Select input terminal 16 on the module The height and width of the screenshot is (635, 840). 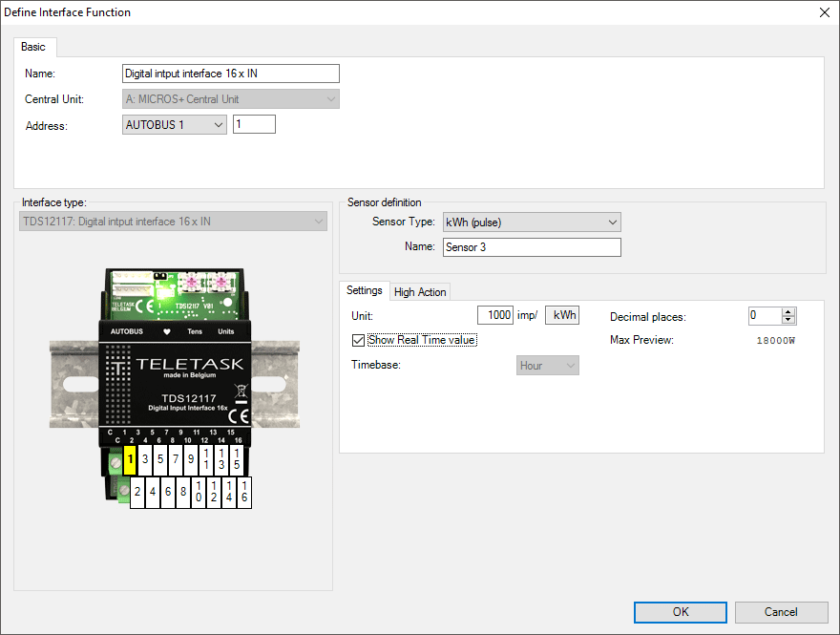pyautogui.click(x=244, y=492)
